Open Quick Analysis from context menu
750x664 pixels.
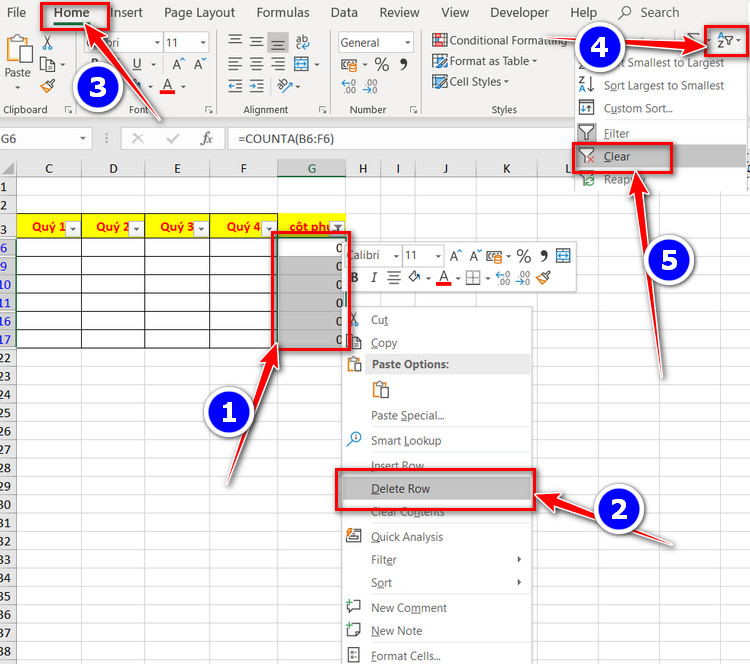point(407,537)
